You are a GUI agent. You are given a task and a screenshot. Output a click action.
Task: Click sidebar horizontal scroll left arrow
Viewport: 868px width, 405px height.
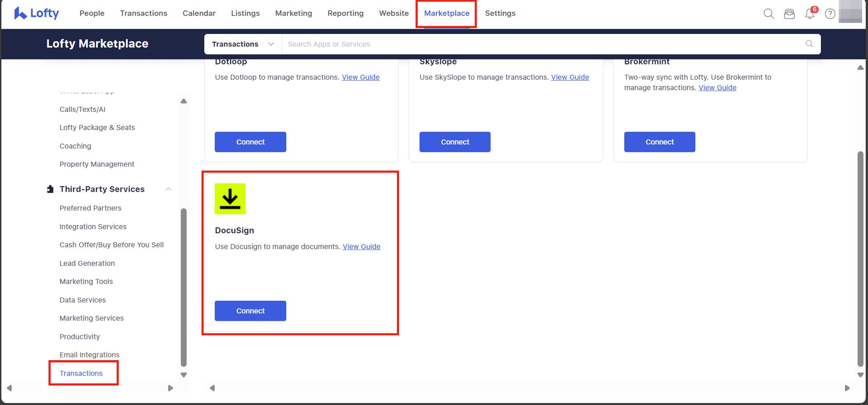click(x=9, y=388)
